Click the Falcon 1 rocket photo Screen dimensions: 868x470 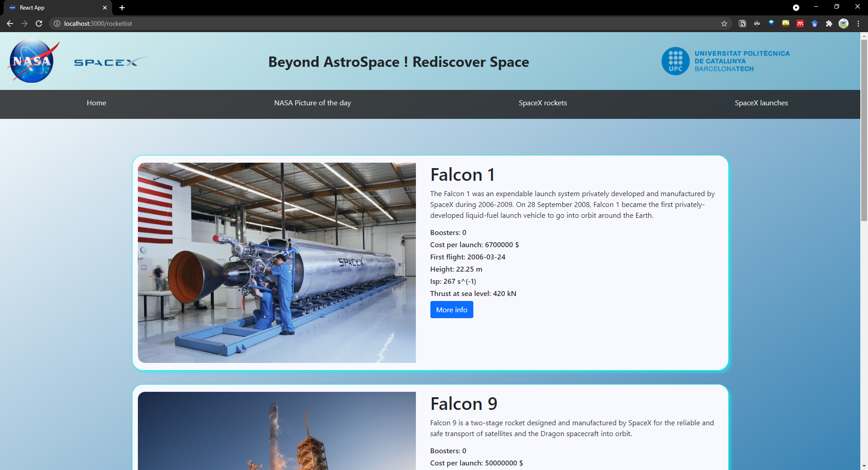pyautogui.click(x=277, y=263)
